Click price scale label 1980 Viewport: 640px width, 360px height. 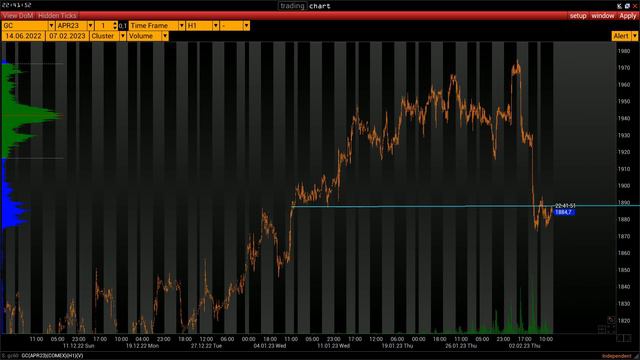[624, 51]
